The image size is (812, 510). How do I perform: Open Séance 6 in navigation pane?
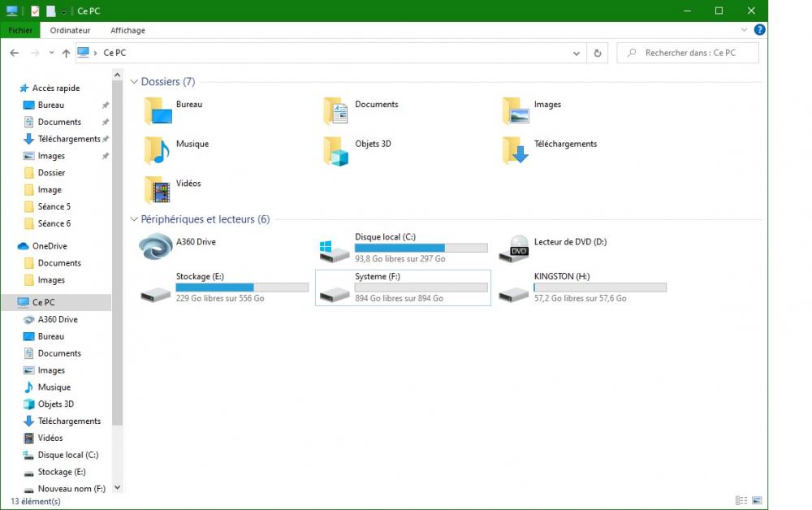point(54,223)
